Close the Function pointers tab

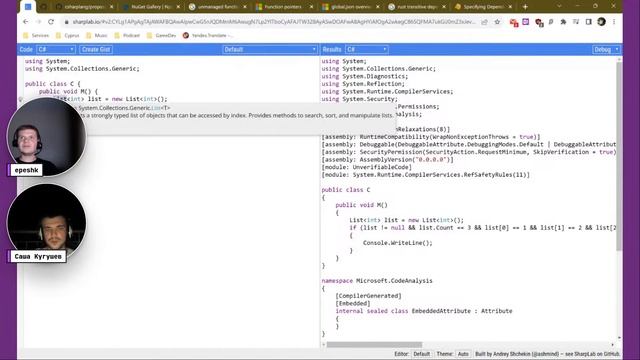tap(311, 7)
